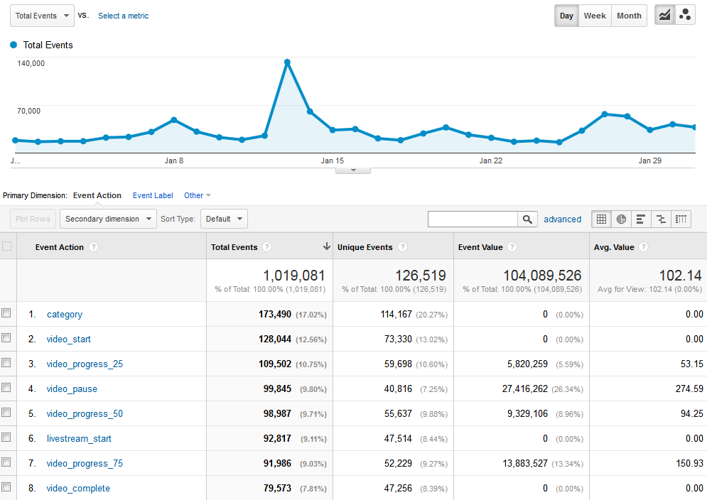Check the livestream_start row checkbox
Image resolution: width=707 pixels, height=500 pixels.
(x=6, y=437)
